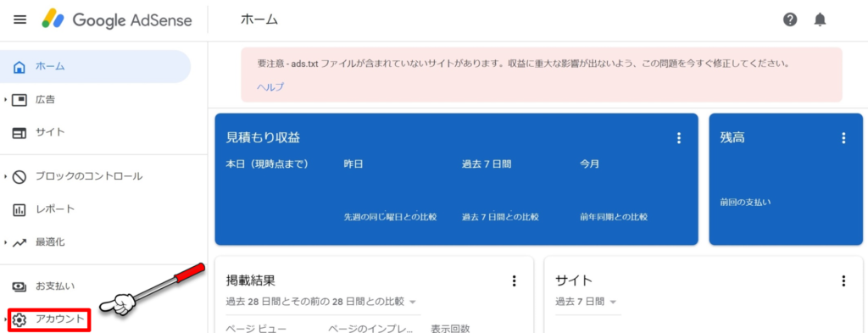This screenshot has height=333, width=868.
Task: Click the 掲載結果 card title
Action: [251, 280]
